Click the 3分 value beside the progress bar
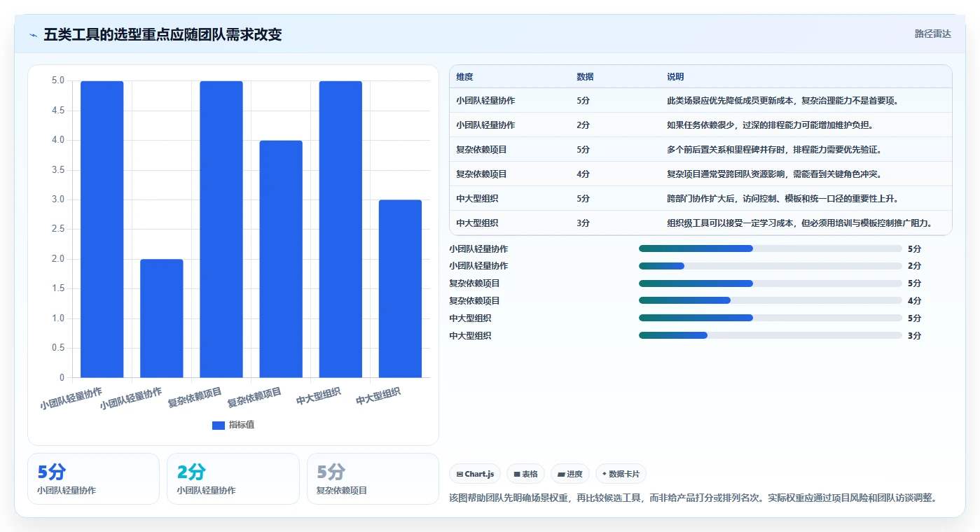This screenshot has height=532, width=980. (x=914, y=336)
